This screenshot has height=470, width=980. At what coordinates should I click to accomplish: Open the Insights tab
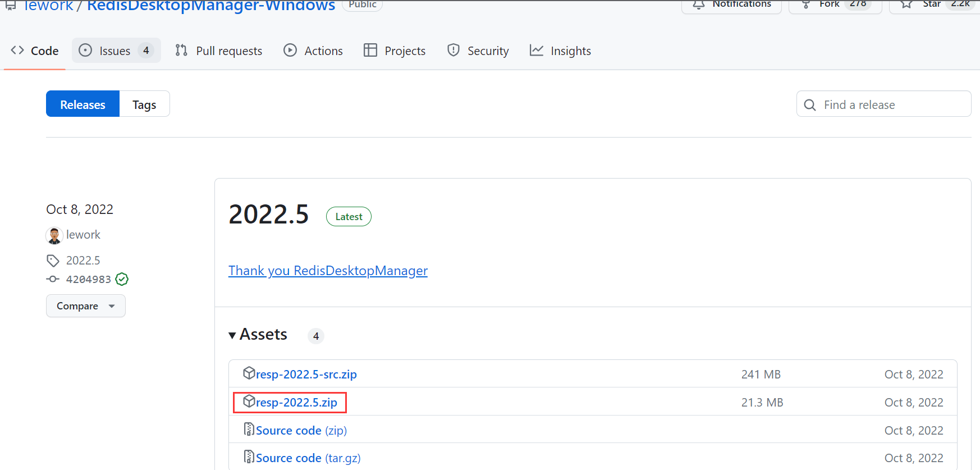[x=561, y=51]
